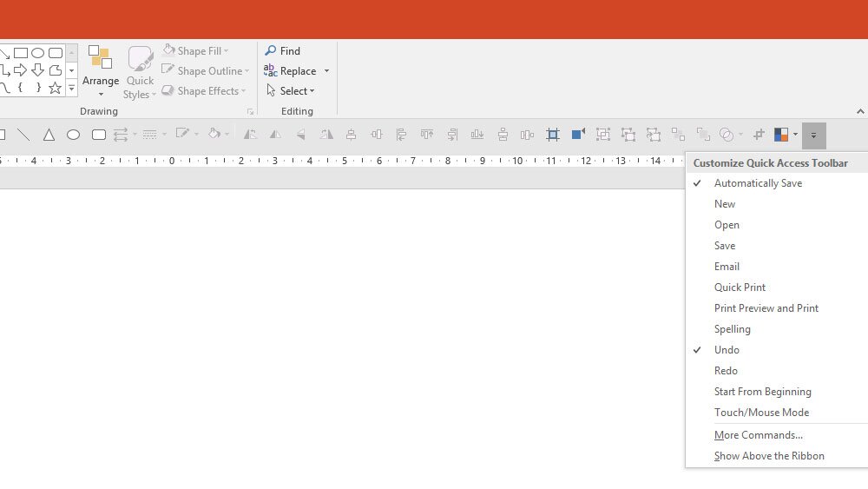Open More Commands... option

[758, 435]
